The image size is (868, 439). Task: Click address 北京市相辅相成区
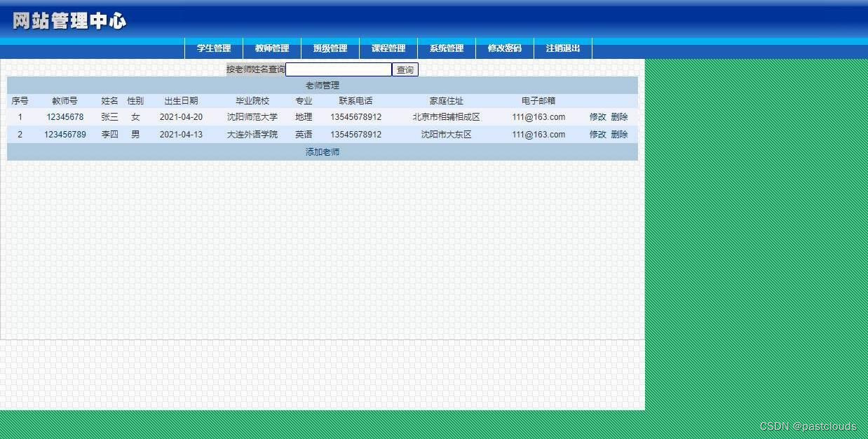coord(447,117)
